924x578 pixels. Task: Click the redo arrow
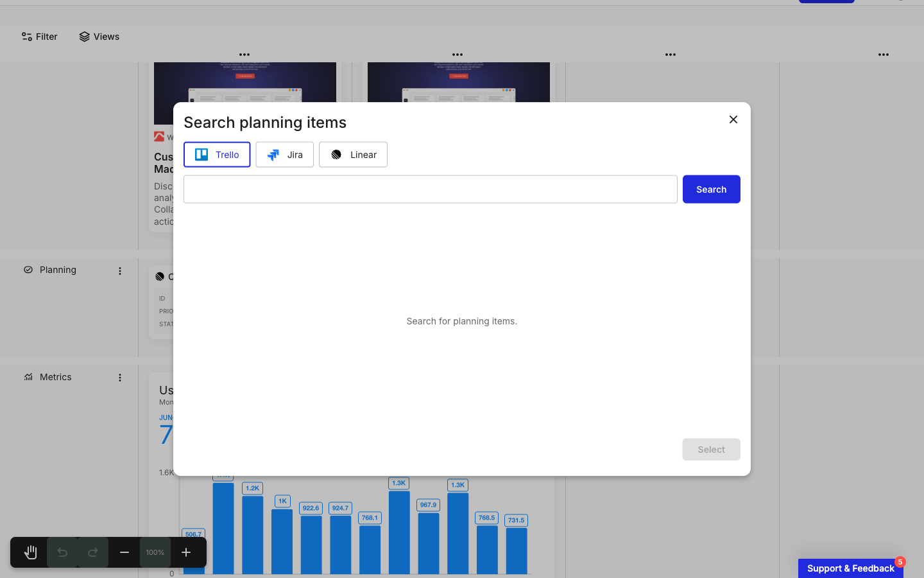(x=93, y=552)
